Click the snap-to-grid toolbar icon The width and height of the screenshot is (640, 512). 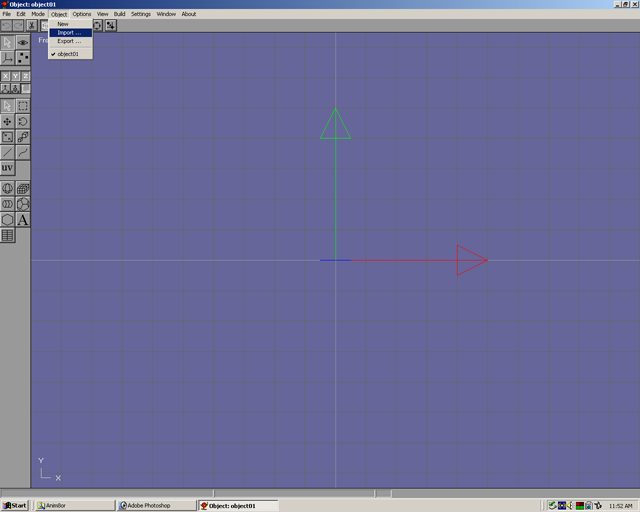(x=111, y=26)
